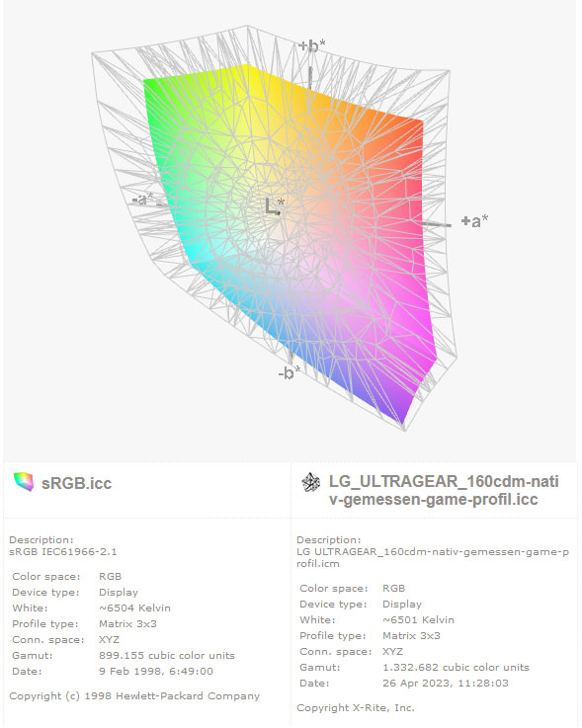Click the Copyright X-Rite, Inc. text
Image resolution: width=582 pixels, height=728 pixels.
coord(356,707)
